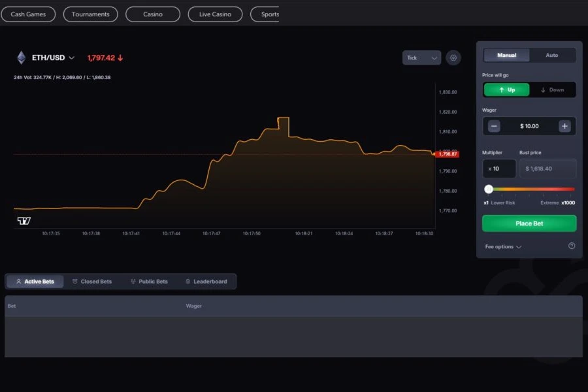
Task: Increase wager with the plus button
Action: click(564, 126)
